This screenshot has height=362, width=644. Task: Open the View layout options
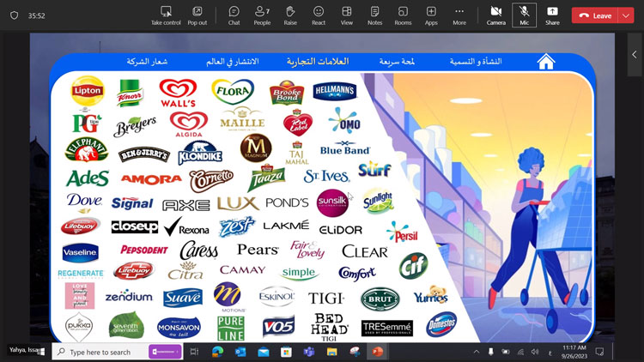tap(347, 15)
